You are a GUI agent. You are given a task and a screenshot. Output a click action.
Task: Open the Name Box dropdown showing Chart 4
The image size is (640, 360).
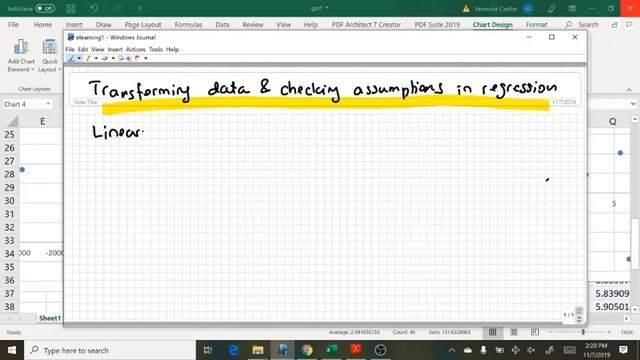pos(48,104)
